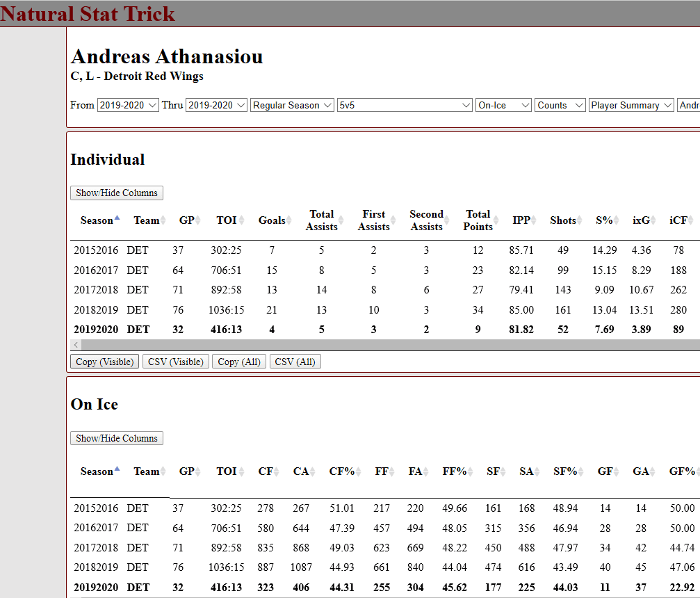Viewport: 700px width, 598px height.
Task: Sort On Ice table by SF% column
Action: tap(565, 471)
